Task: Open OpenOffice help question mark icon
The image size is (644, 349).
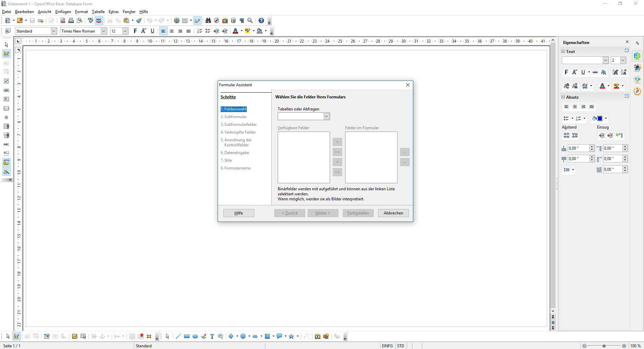Action: (x=261, y=20)
